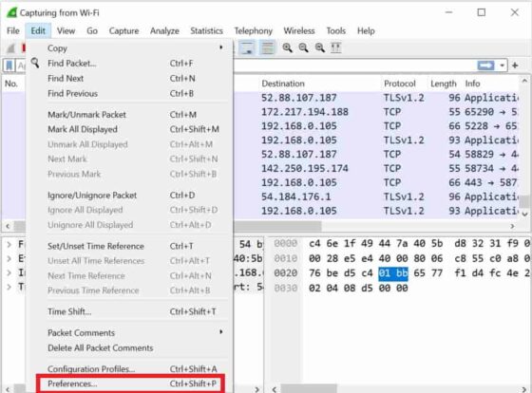Open the File menu
Image resolution: width=532 pixels, height=393 pixels.
click(13, 31)
